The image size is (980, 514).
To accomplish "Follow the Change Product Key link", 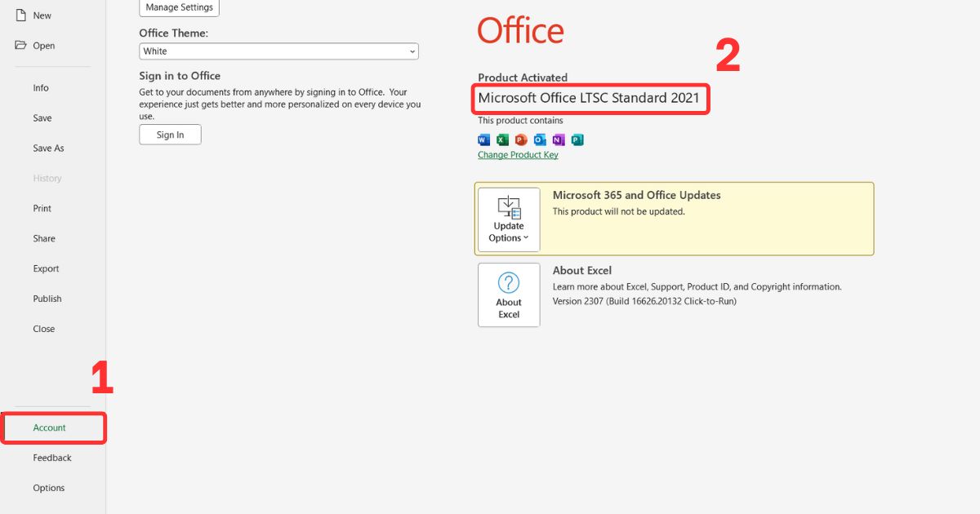I will pos(518,155).
